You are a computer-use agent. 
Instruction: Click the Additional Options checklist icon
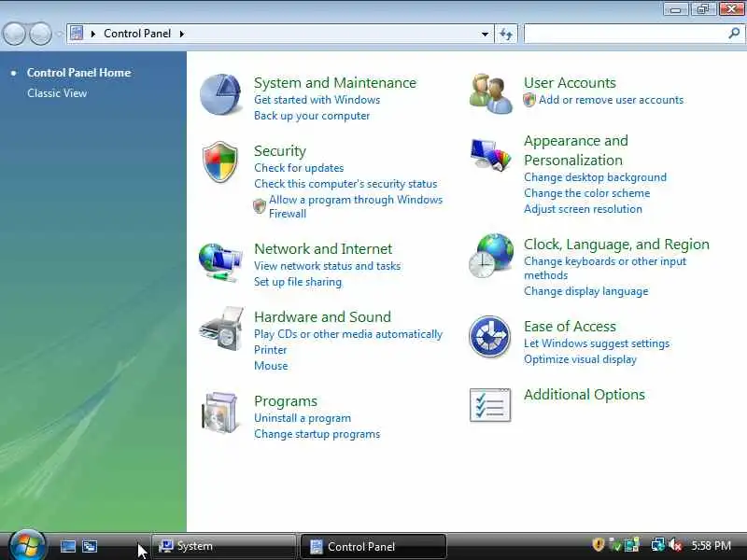click(490, 405)
